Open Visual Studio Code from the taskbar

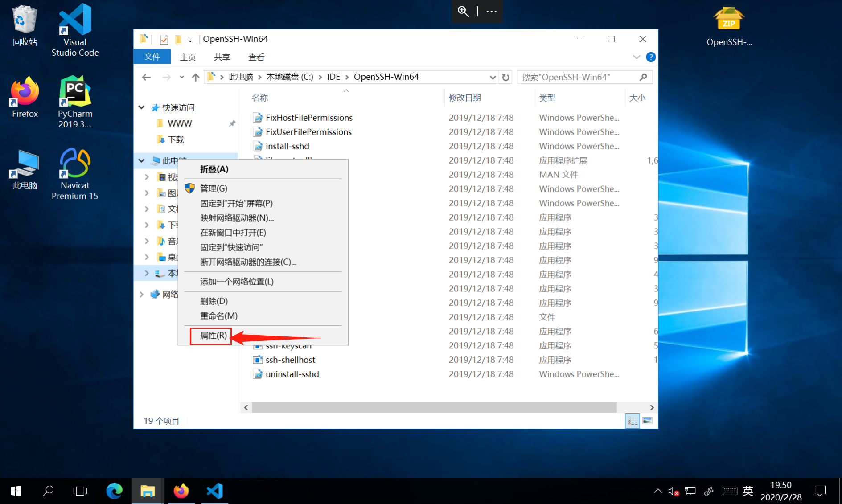coord(214,491)
